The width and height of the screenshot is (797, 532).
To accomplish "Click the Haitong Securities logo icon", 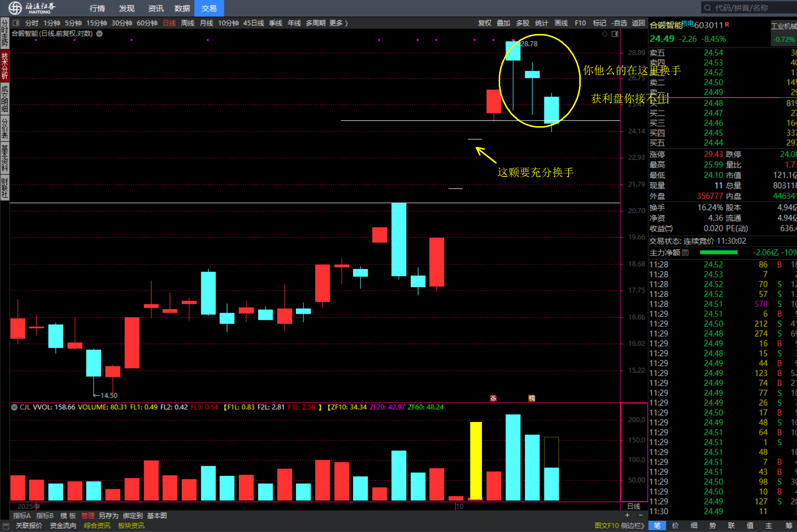I will point(15,8).
